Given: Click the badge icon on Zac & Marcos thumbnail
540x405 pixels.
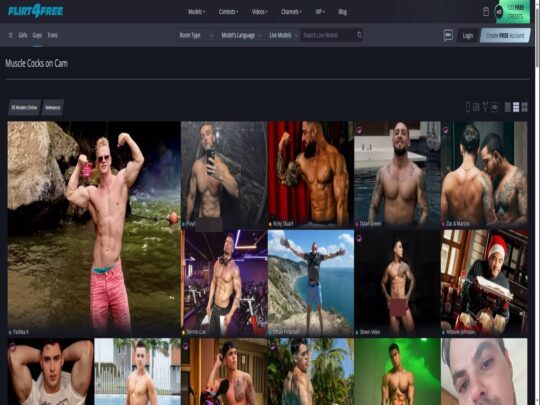Looking at the screenshot, I should point(445,129).
